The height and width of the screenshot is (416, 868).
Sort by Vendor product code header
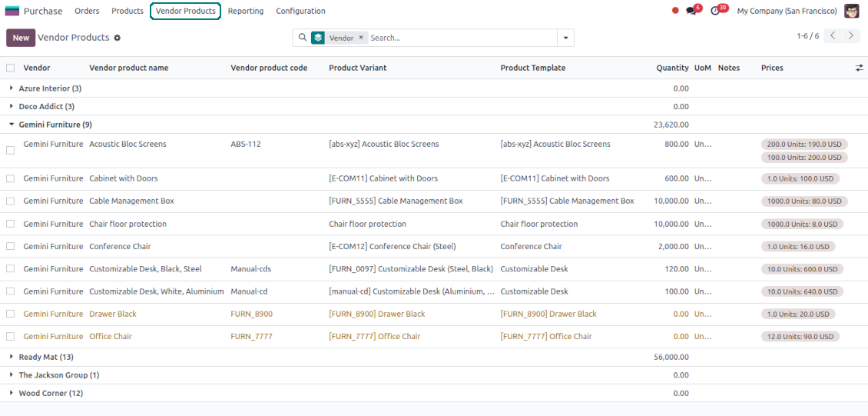(269, 68)
